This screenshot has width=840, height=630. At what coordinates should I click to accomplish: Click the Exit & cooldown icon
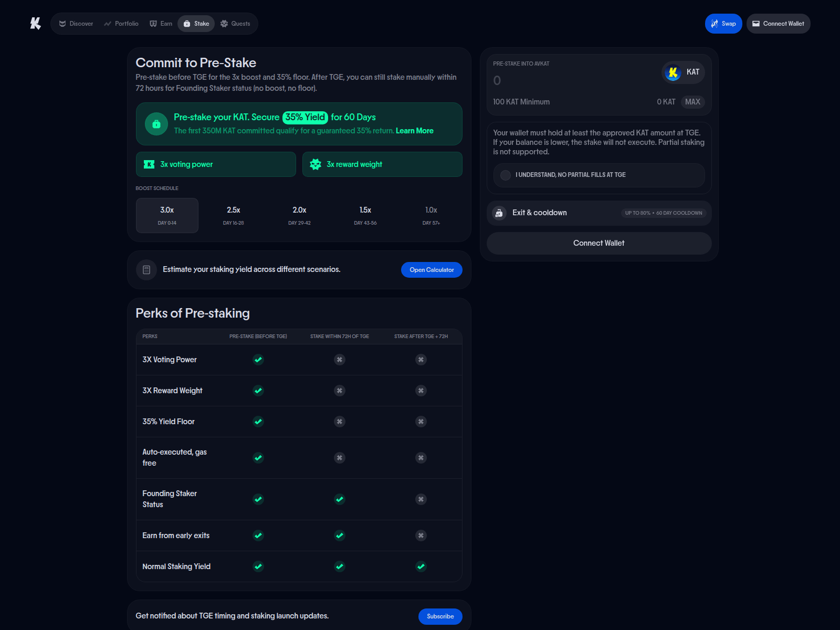(x=499, y=213)
